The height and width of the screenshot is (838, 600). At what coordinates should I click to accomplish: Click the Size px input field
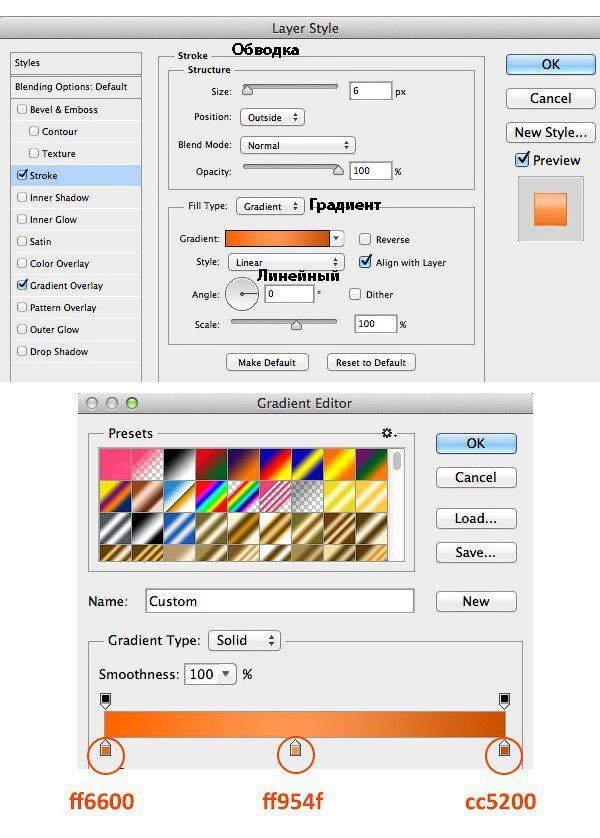click(371, 91)
